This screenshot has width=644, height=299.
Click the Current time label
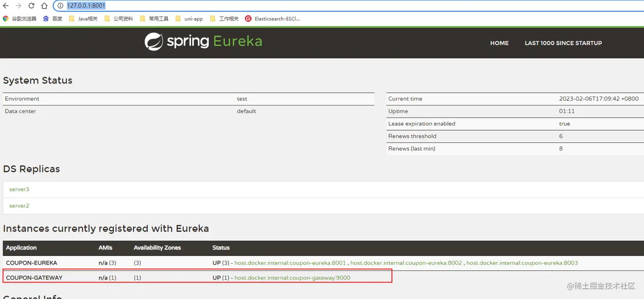(x=405, y=99)
